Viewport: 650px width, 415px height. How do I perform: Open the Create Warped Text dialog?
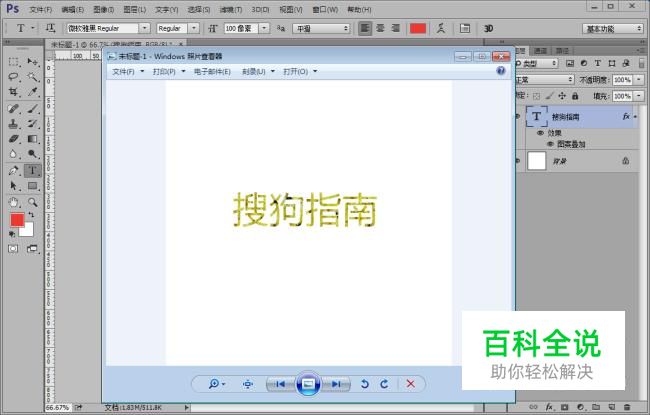(x=441, y=28)
